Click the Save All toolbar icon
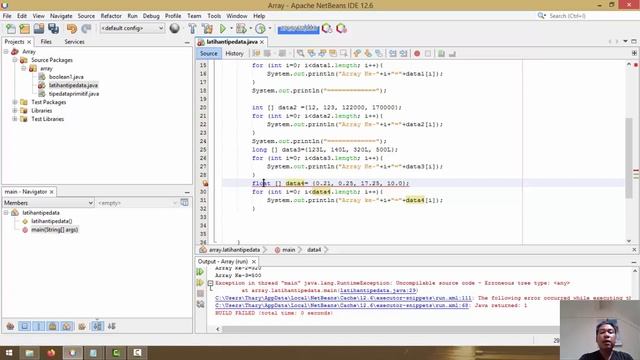The image size is (640, 360). (53, 29)
